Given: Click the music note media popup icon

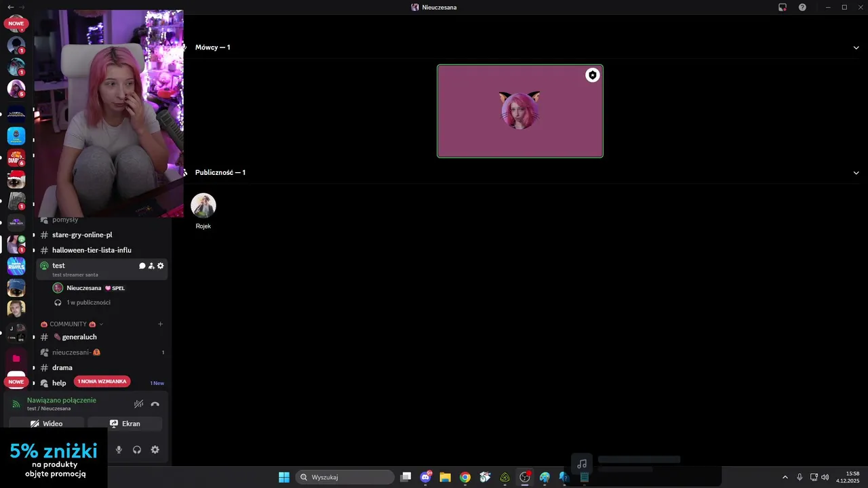Looking at the screenshot, I should point(582,464).
